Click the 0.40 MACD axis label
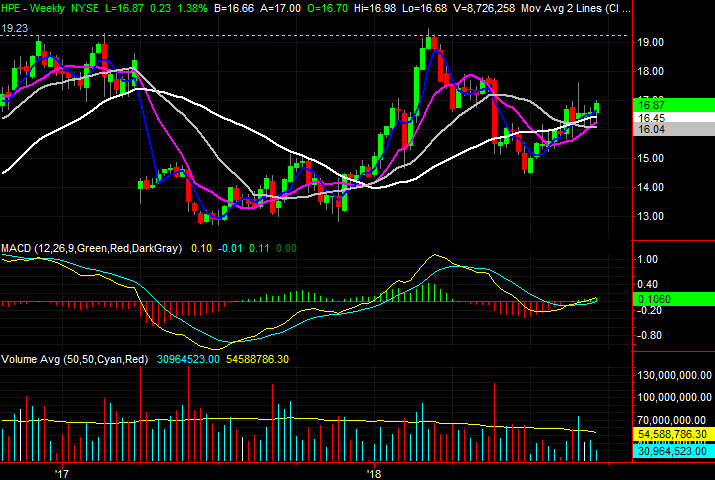This screenshot has height=480, width=715. (x=648, y=284)
